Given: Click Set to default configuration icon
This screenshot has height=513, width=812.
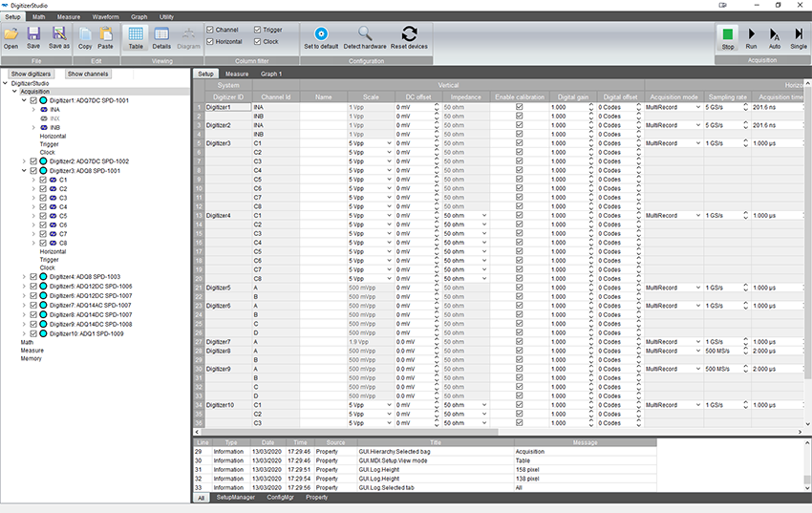Looking at the screenshot, I should click(321, 33).
